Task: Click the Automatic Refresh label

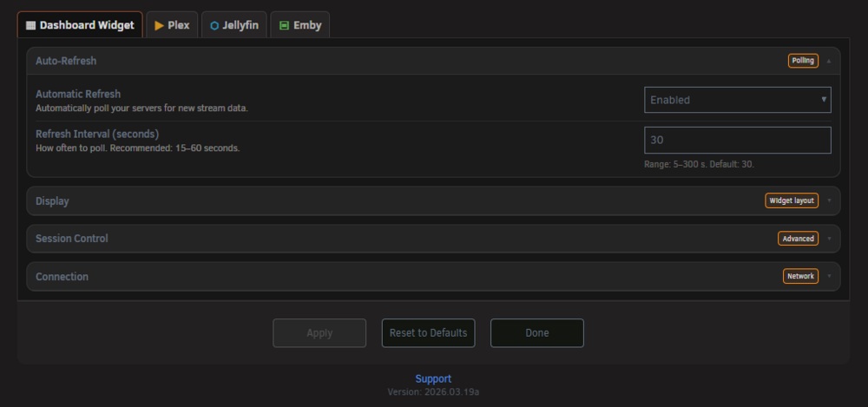Action: [78, 94]
